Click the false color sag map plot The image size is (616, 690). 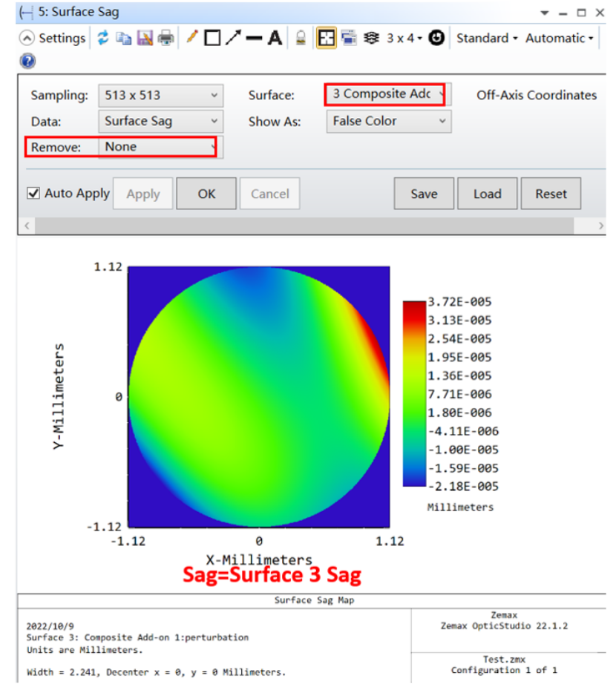point(259,396)
